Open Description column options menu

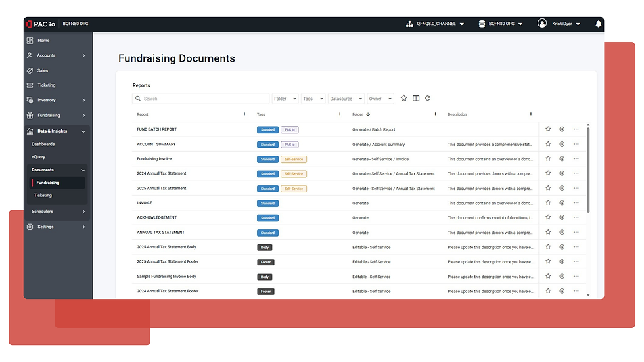pos(531,114)
